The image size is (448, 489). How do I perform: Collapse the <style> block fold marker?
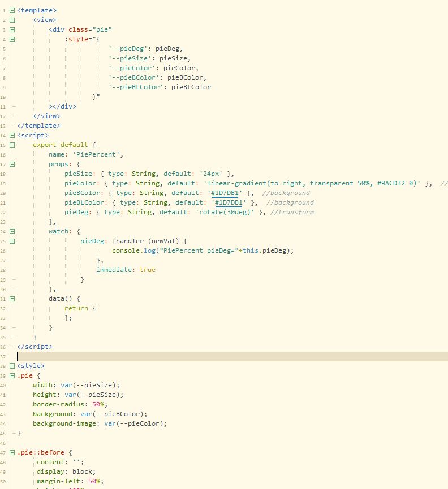click(12, 366)
